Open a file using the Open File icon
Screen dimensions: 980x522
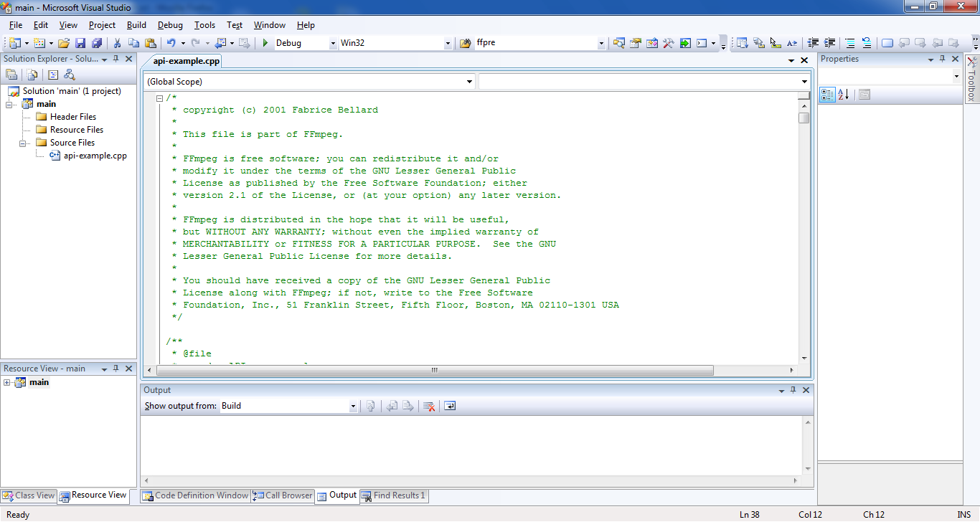click(x=64, y=42)
